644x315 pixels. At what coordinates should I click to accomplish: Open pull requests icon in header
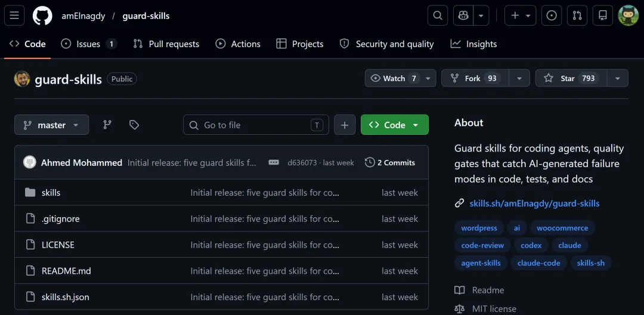[x=577, y=16]
